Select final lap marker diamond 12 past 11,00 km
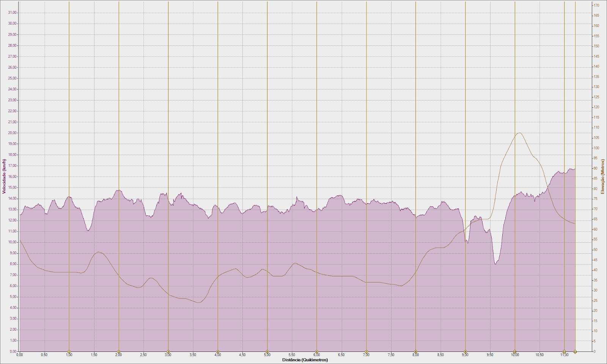This screenshot has height=364, width=607. (x=576, y=351)
